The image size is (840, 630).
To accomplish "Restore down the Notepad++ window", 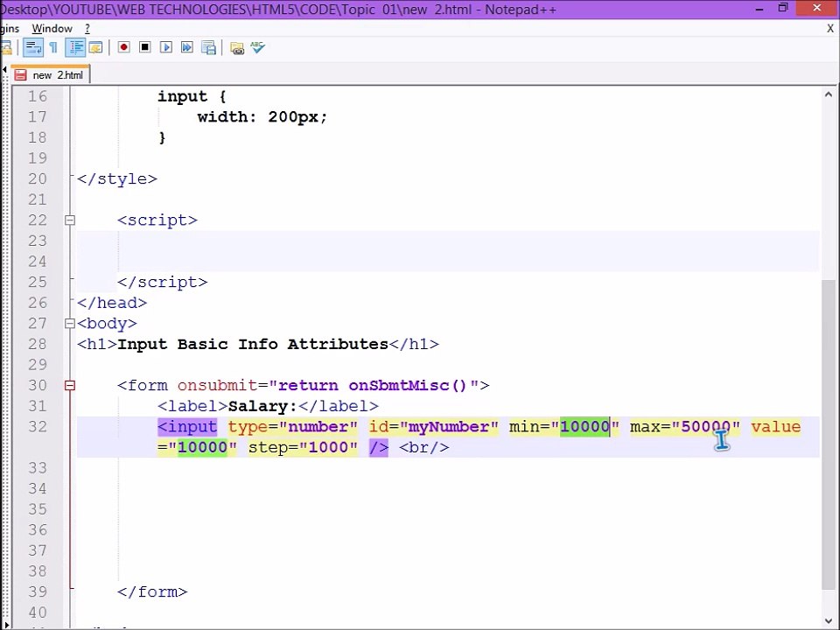I will click(x=783, y=8).
